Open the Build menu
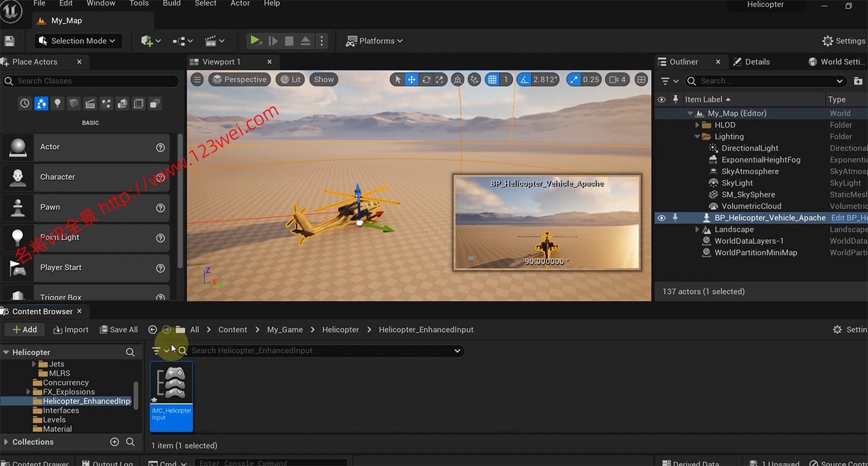Screen dimensions: 868x466 (172, 4)
